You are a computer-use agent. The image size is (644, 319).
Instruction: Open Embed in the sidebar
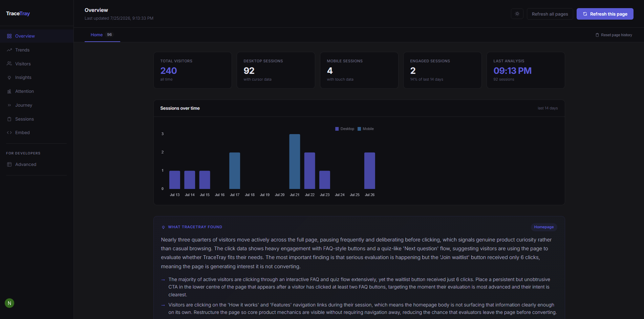[37, 133]
